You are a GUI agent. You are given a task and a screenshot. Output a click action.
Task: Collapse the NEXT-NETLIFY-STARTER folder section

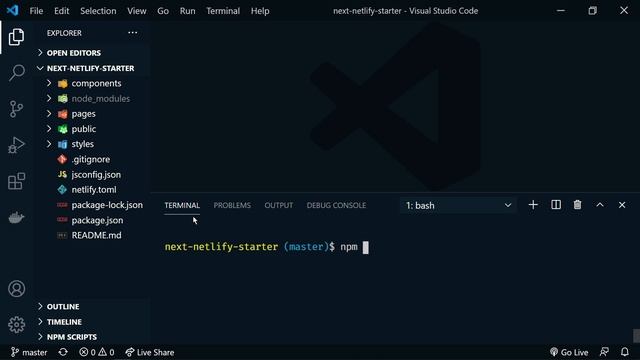pos(91,68)
